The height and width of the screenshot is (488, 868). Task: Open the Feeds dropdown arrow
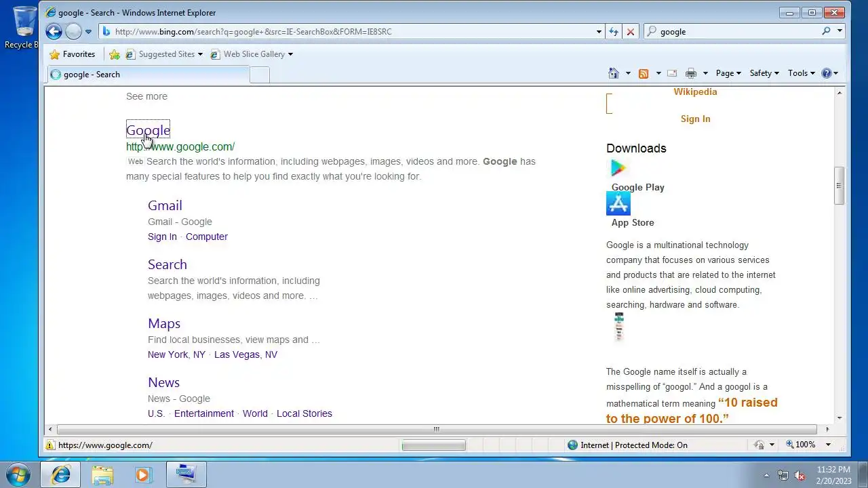658,73
